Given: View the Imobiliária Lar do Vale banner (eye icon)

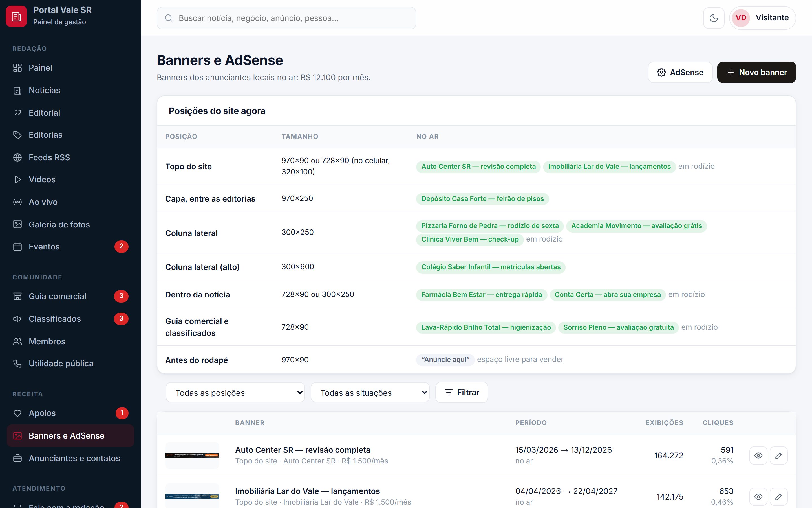Looking at the screenshot, I should tap(758, 497).
